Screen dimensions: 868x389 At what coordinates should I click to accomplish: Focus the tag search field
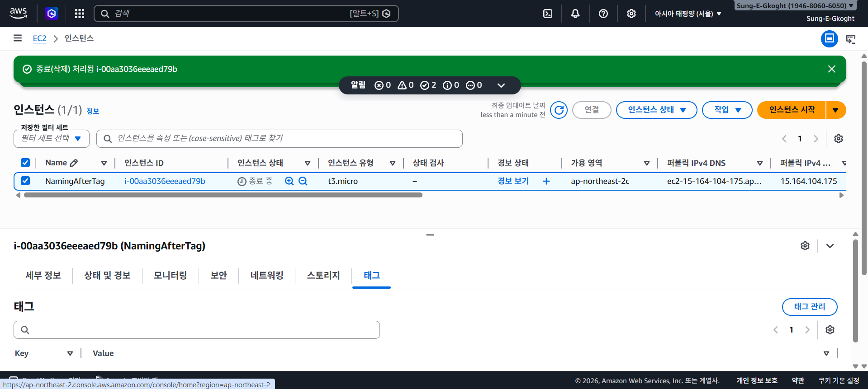(x=197, y=330)
